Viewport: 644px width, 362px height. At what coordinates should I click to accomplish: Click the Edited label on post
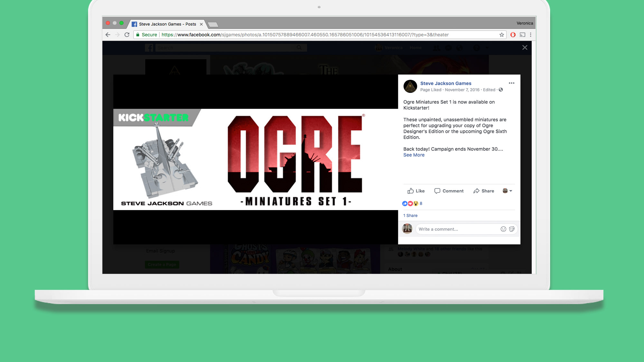click(489, 90)
